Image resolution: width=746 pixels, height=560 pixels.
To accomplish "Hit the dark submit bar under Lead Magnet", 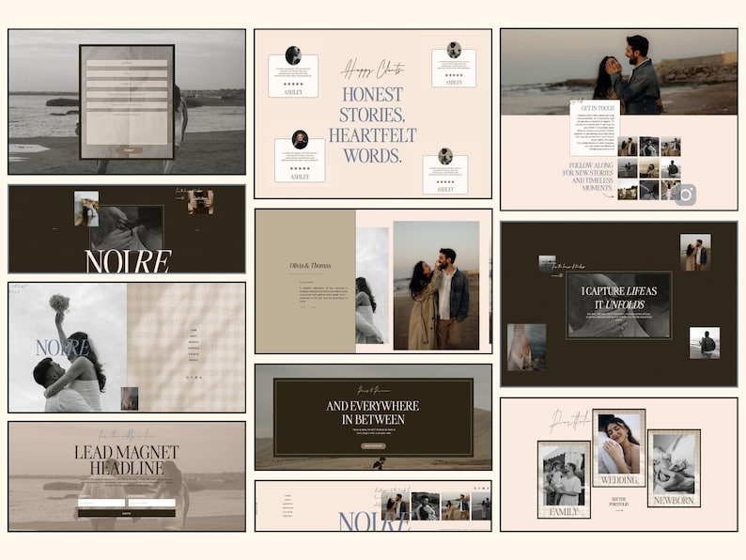I will click(127, 513).
